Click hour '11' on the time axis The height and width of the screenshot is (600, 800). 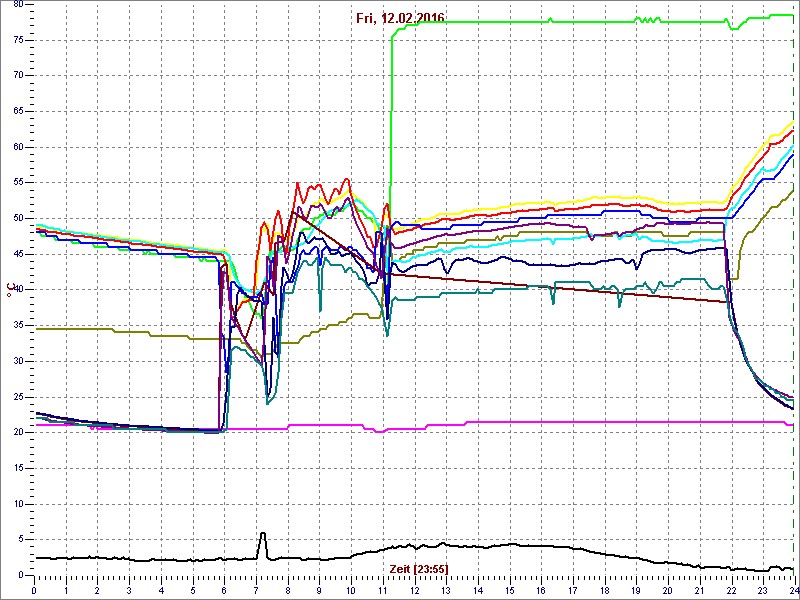(383, 590)
